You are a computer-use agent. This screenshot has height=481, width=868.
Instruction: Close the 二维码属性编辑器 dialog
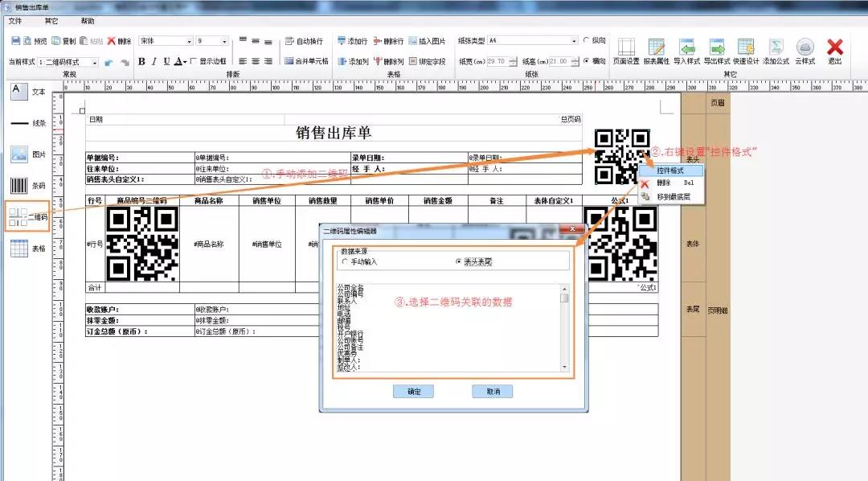pos(572,229)
